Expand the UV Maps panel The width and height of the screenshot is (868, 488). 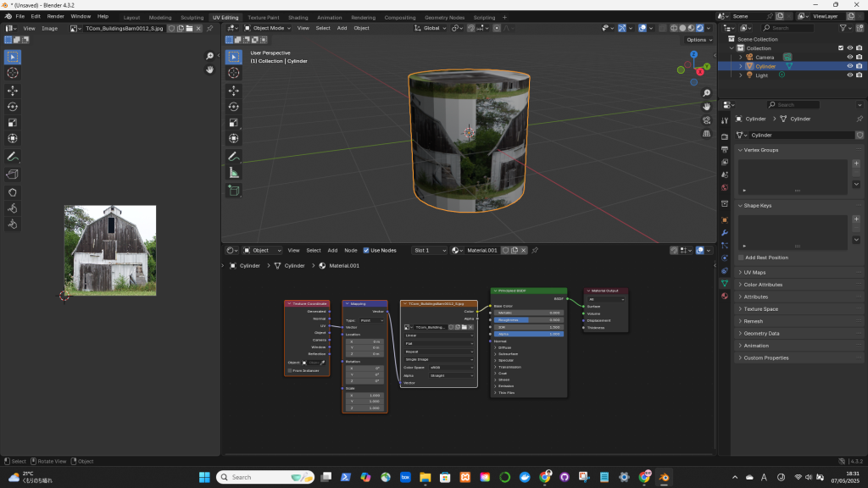coord(754,273)
